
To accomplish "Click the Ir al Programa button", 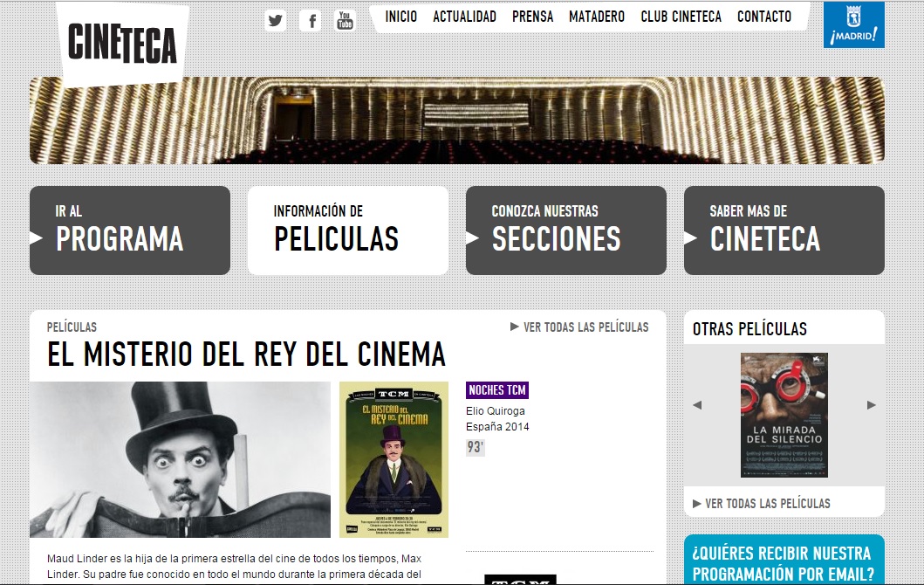I will pos(130,231).
